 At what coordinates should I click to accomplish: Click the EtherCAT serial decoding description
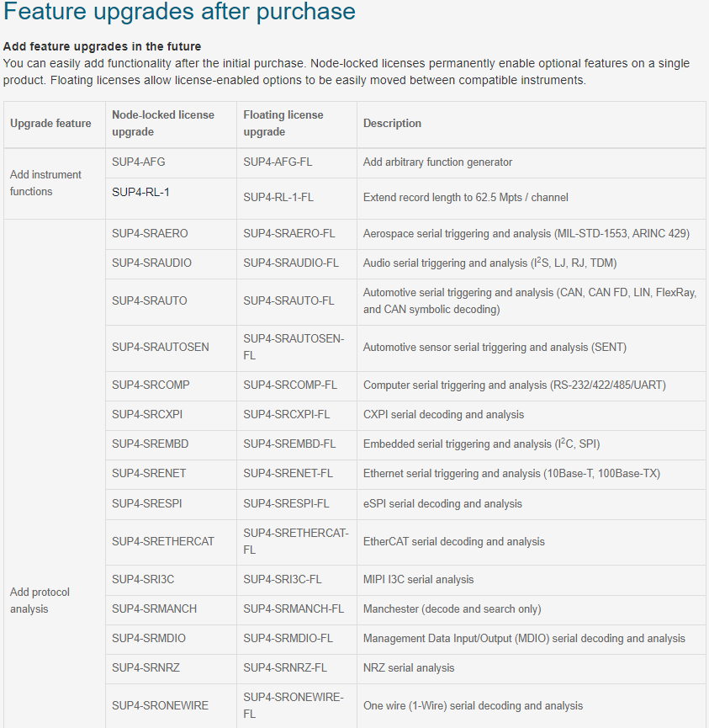454,542
